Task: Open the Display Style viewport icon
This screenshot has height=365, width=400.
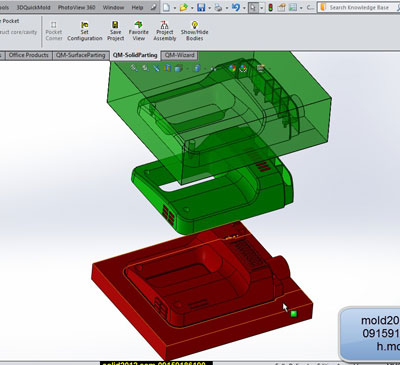Action: coord(197,68)
